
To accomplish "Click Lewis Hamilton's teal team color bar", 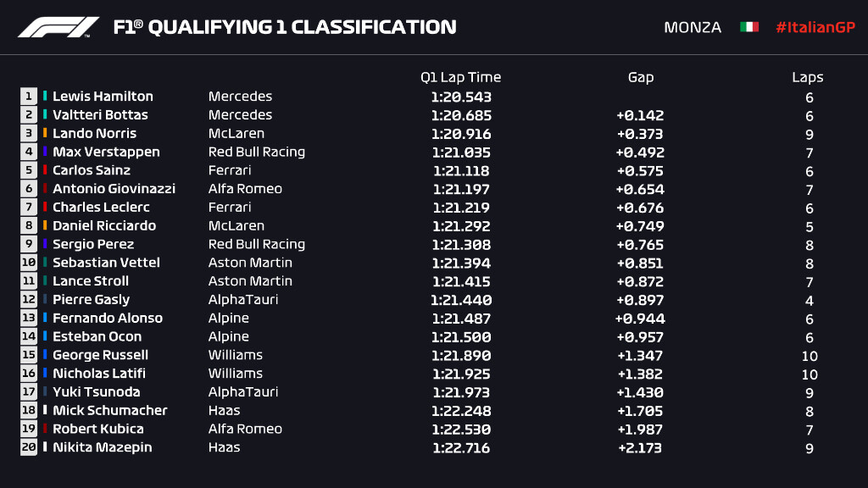I will (46, 97).
